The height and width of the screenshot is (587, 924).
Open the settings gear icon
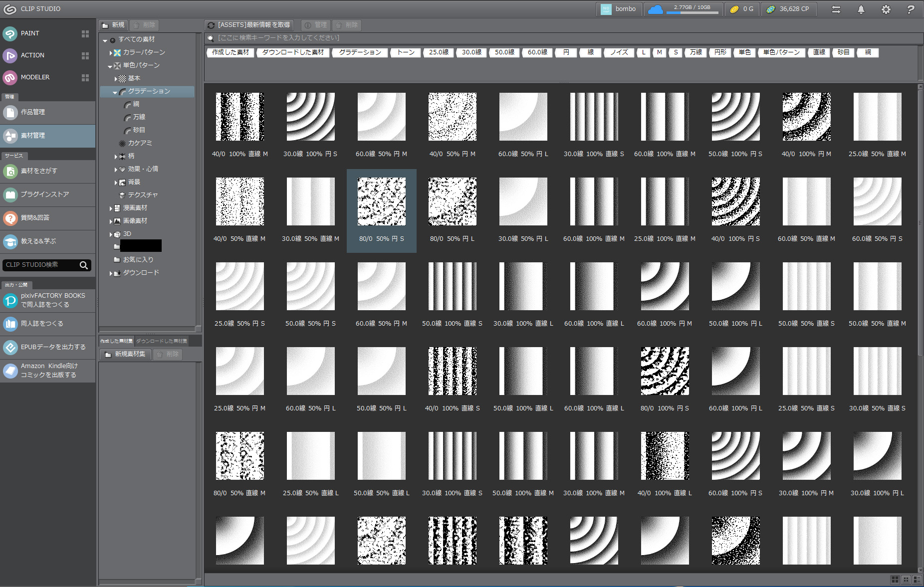pyautogui.click(x=886, y=9)
